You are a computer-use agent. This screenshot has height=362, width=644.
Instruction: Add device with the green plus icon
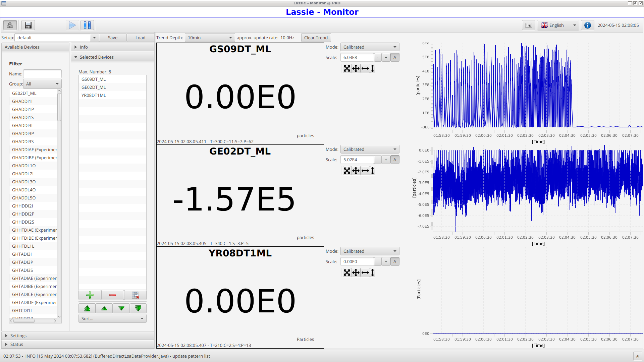pos(90,295)
